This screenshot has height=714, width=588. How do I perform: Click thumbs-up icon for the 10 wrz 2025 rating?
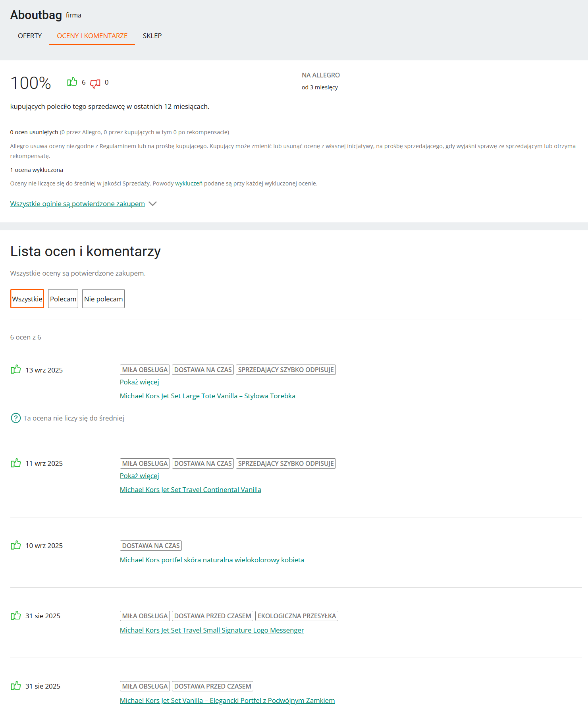pos(16,545)
